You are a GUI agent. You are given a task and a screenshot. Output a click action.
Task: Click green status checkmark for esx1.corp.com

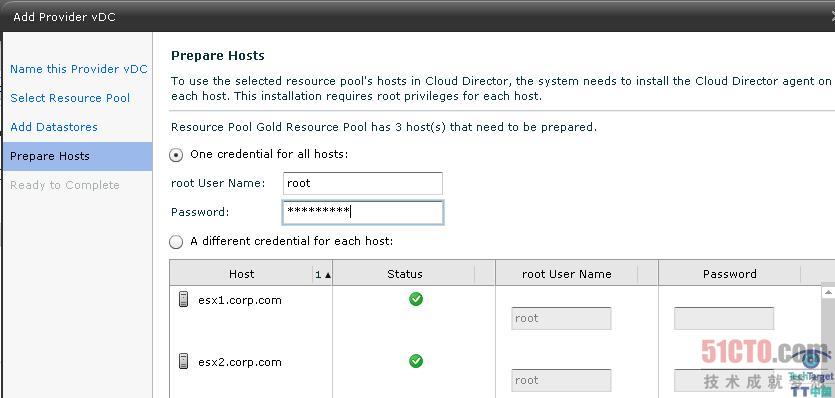pyautogui.click(x=416, y=299)
